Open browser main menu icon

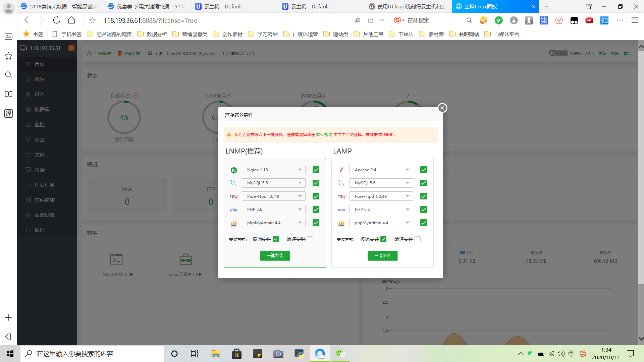click(635, 20)
